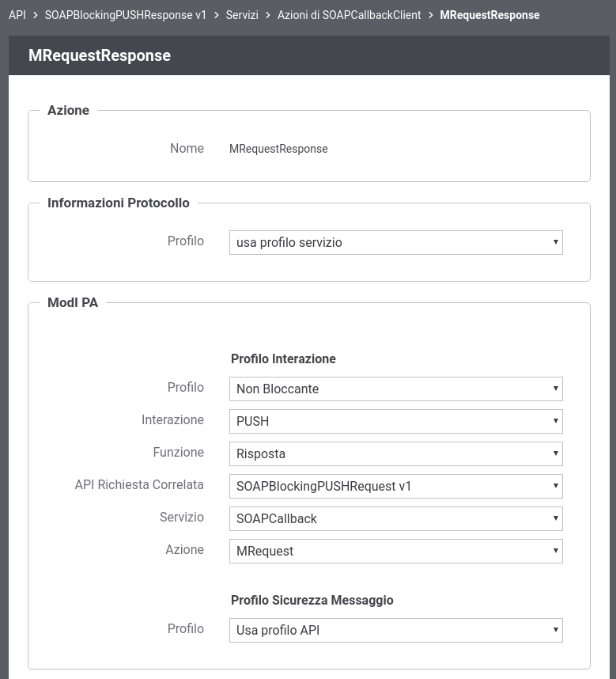Click the arrow of the Funzione select
This screenshot has height=679, width=616.
point(555,453)
